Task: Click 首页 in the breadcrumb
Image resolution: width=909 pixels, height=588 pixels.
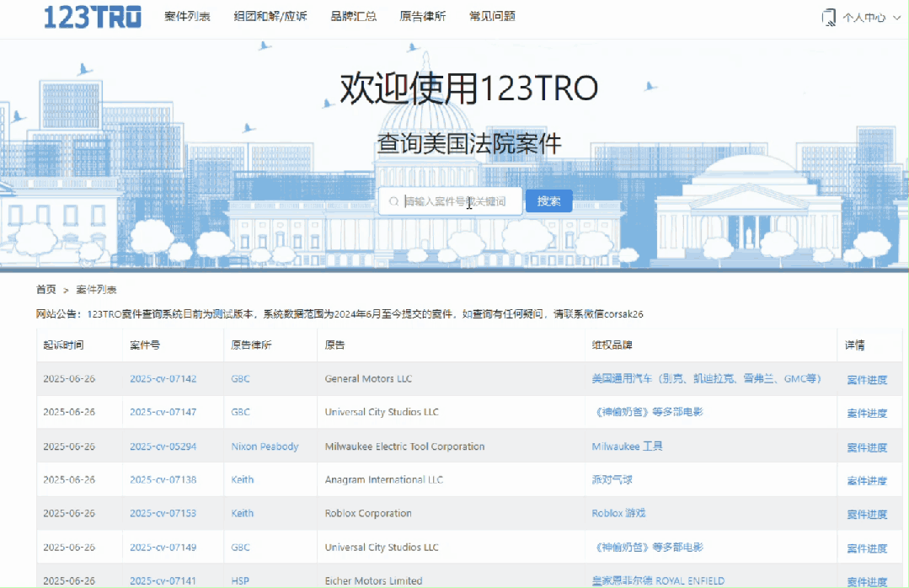Action: coord(45,289)
